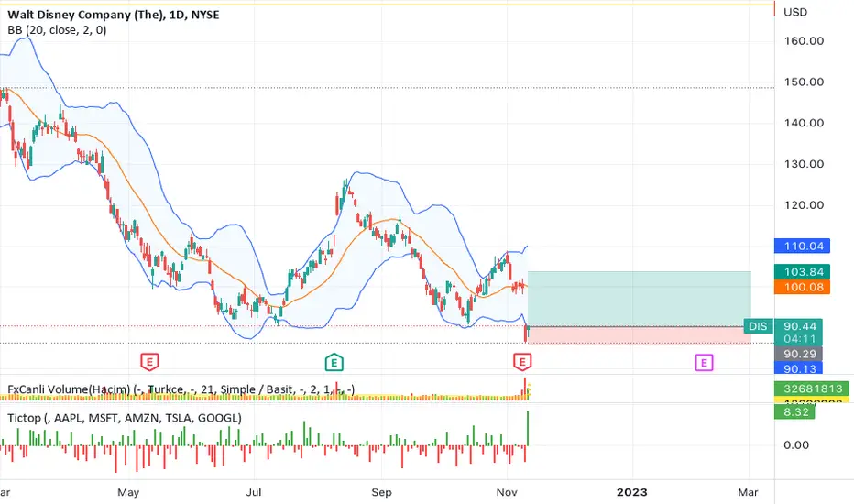Select the Tictop indicator legend
This screenshot has width=854, height=504.
(x=125, y=418)
